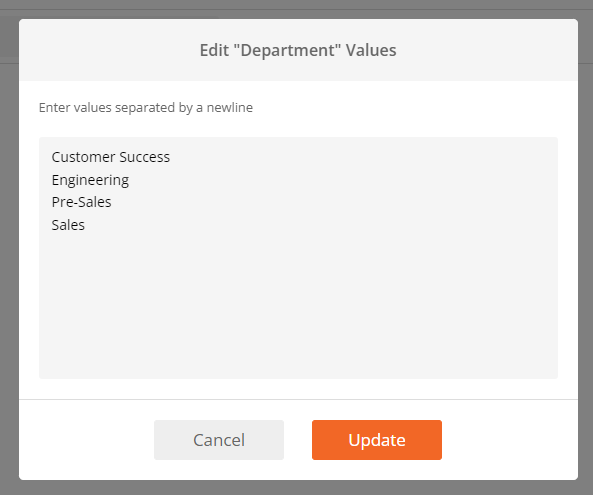Click the white space beside the instruction text
Image resolution: width=593 pixels, height=495 pixels.
point(405,108)
